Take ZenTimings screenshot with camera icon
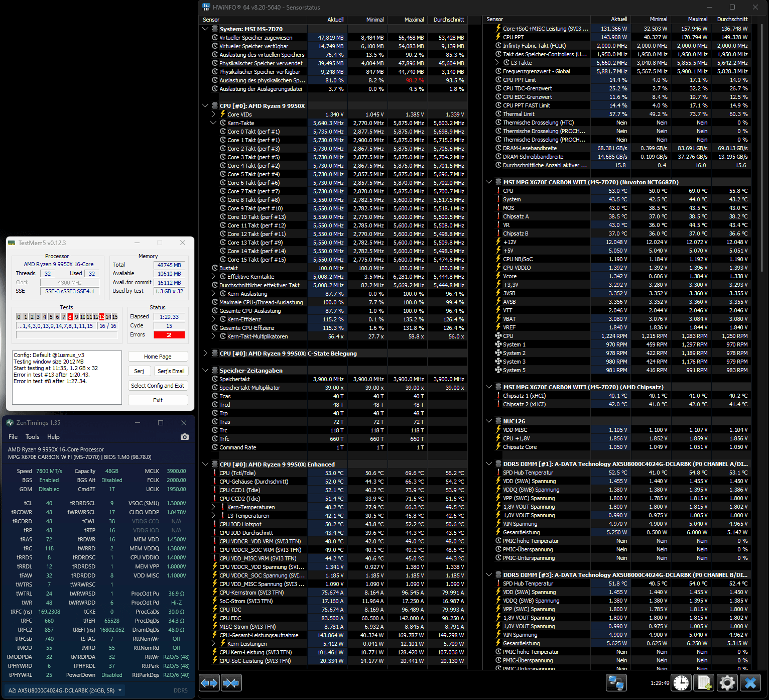 [x=185, y=437]
